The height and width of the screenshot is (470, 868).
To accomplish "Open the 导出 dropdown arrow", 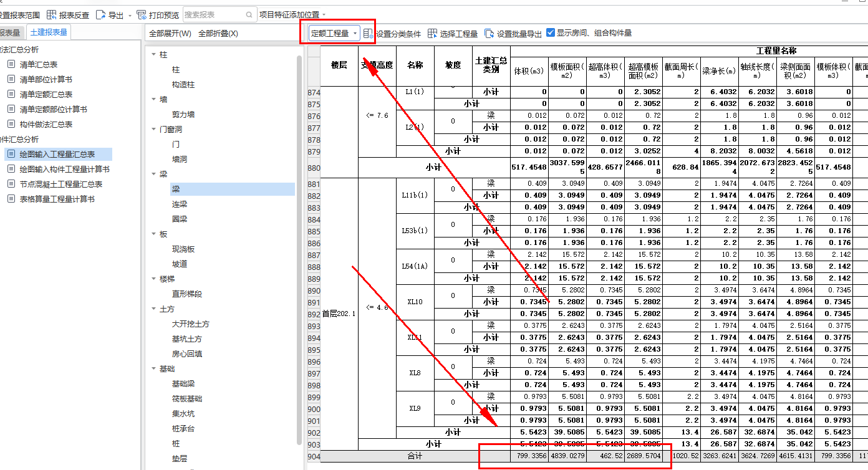I will point(129,15).
